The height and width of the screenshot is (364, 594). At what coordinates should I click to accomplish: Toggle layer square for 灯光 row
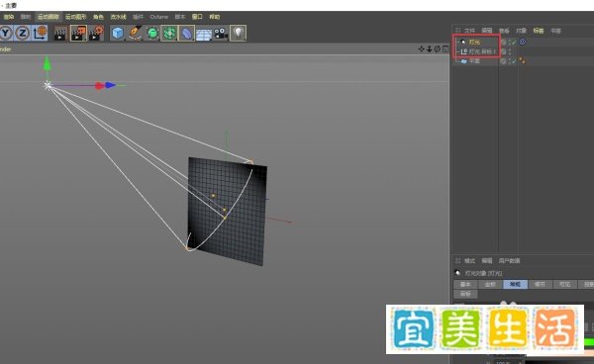tap(504, 42)
